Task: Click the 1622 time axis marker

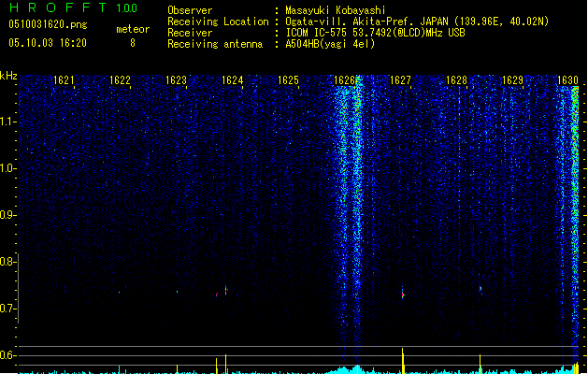Action: pos(120,80)
